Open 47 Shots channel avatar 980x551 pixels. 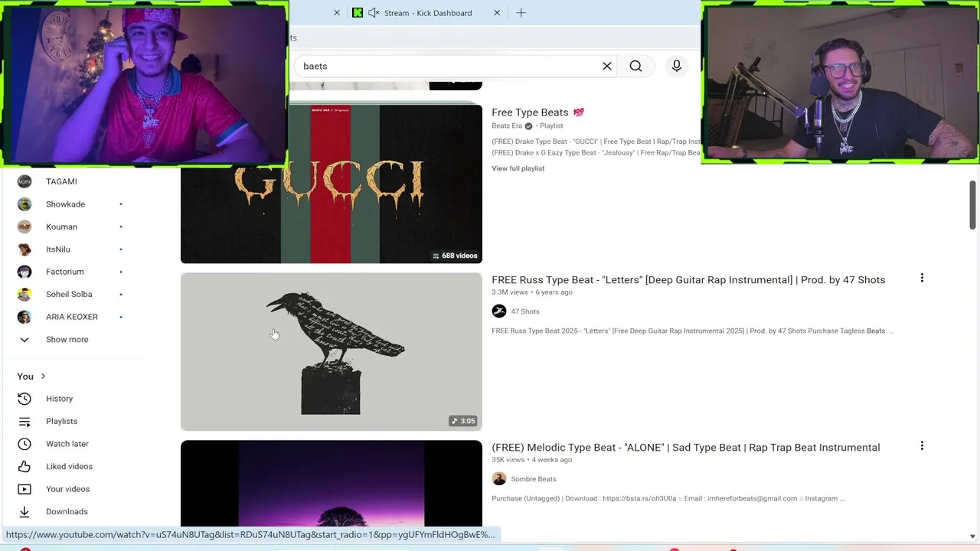[499, 311]
